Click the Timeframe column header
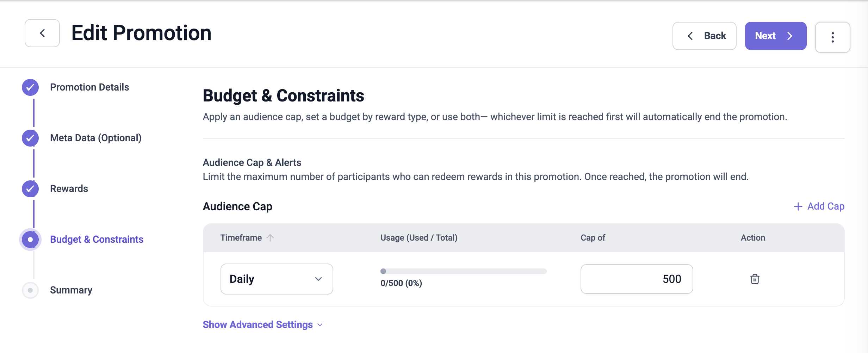Viewport: 868px width, 353px height. click(x=241, y=238)
